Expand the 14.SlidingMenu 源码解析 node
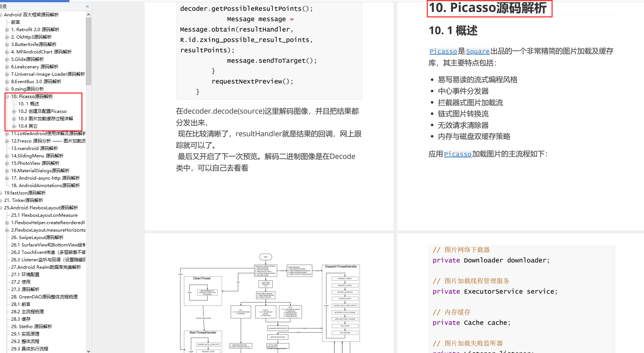 pyautogui.click(x=7, y=156)
